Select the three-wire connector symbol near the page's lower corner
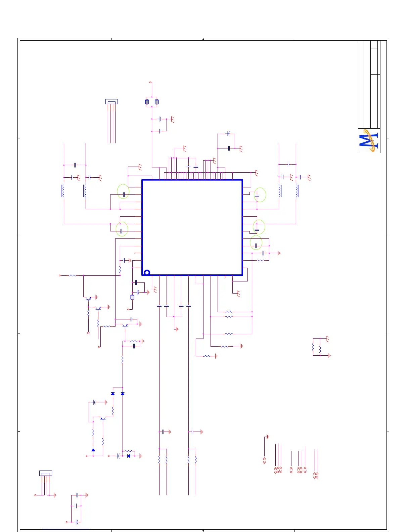 [x=46, y=473]
